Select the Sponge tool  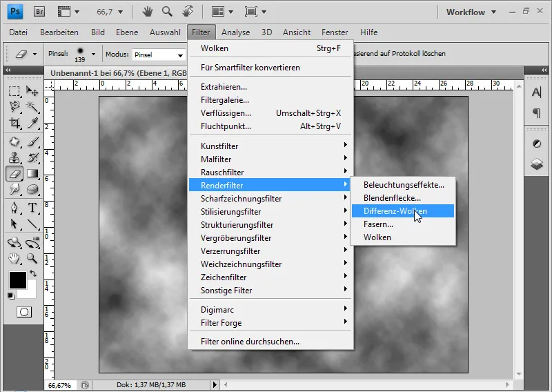click(x=32, y=189)
